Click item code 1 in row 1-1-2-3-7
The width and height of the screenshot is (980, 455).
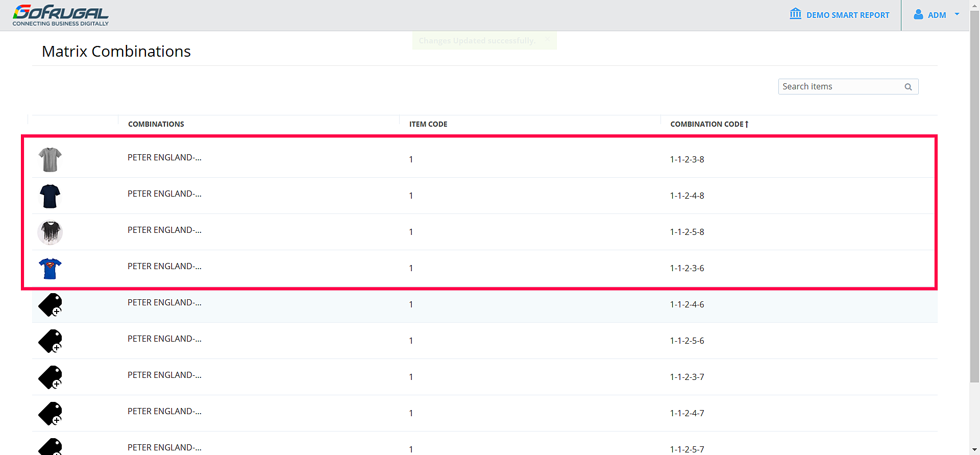point(411,377)
